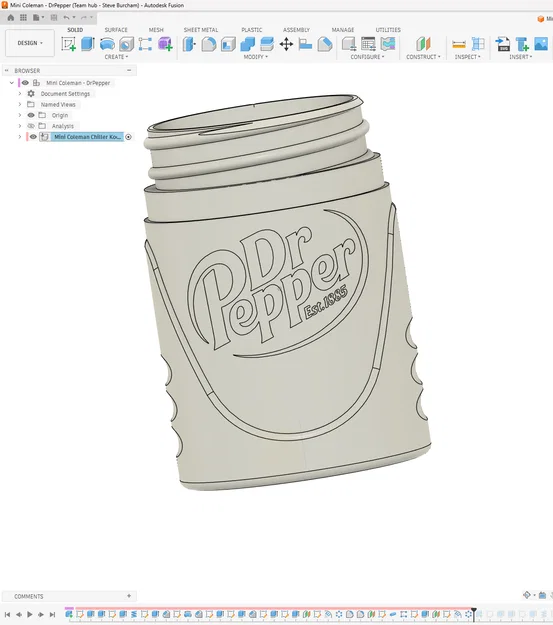Open the INSPECT dropdown menu

click(x=468, y=57)
